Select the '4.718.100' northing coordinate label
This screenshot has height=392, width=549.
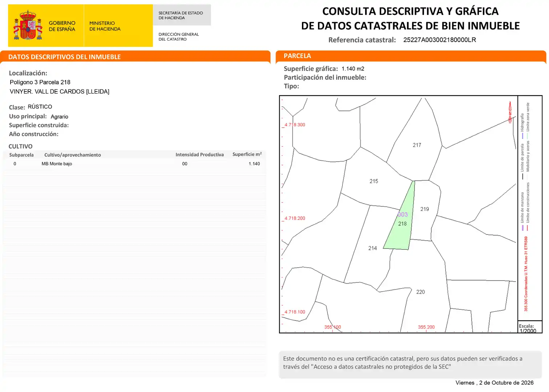click(295, 312)
